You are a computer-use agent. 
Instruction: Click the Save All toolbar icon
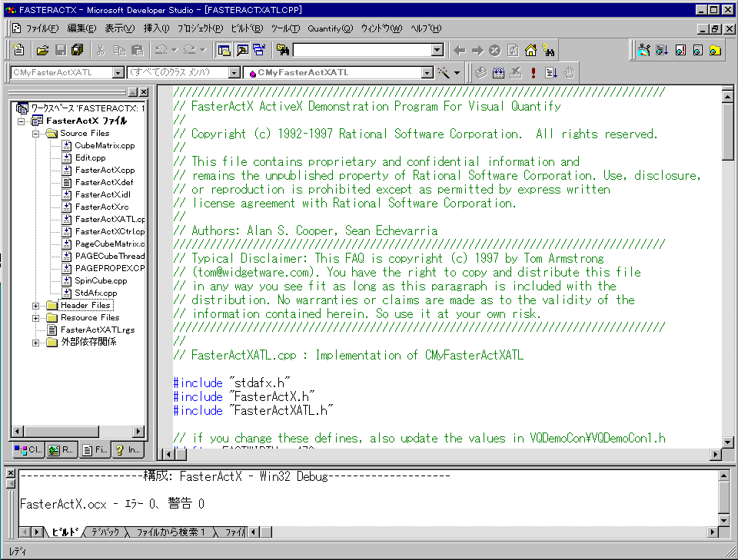(x=78, y=51)
